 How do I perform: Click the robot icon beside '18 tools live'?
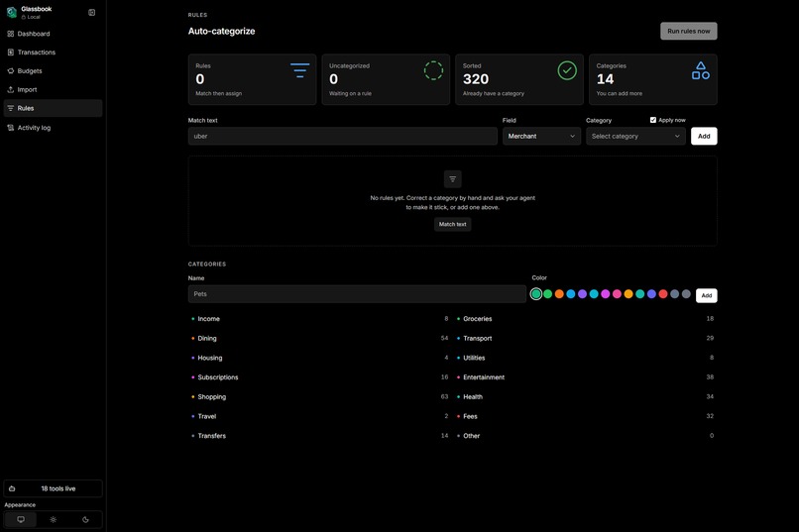(12, 488)
